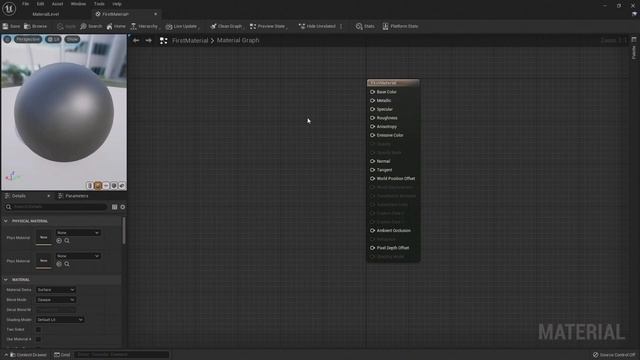Click the Save toolbar button

coord(11,26)
